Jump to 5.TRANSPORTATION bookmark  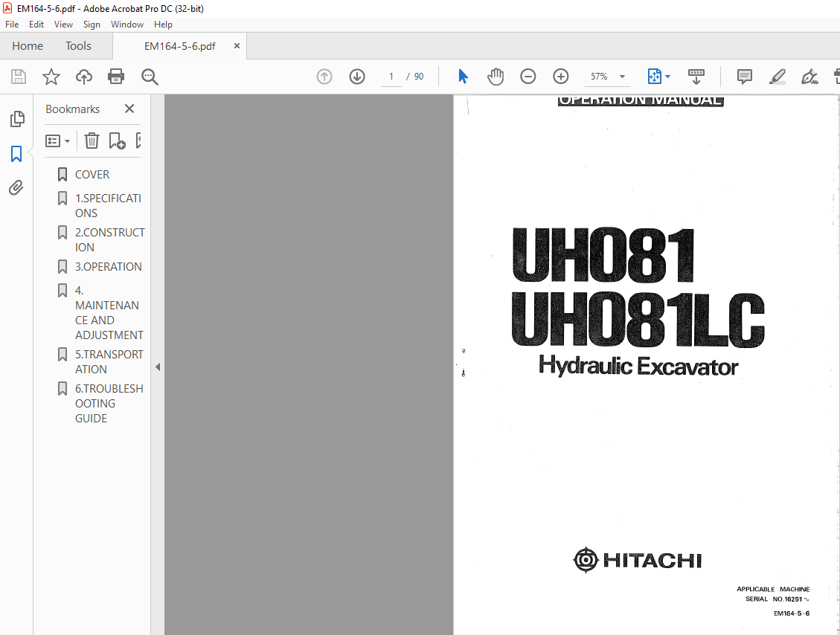(109, 362)
